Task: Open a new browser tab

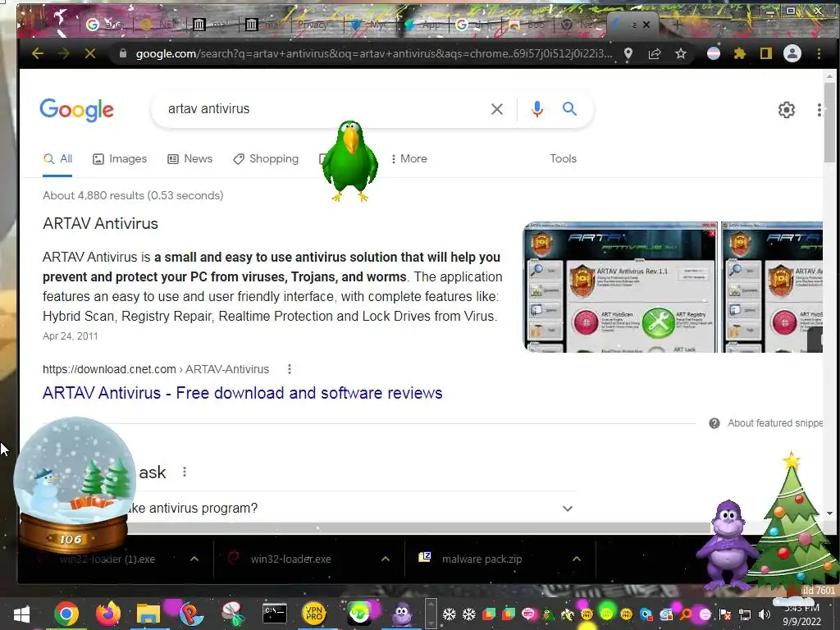Action: (677, 25)
